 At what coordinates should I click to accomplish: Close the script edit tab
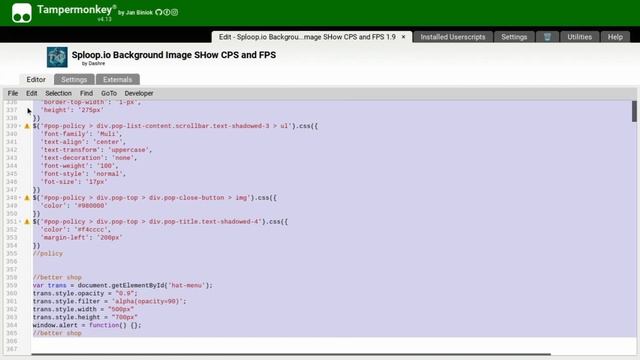click(x=403, y=37)
